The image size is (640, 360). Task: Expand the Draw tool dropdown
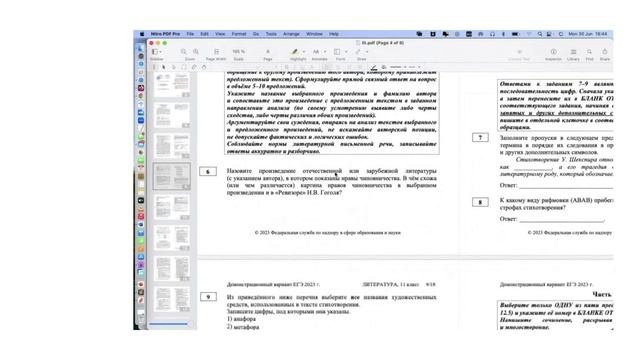click(x=367, y=52)
